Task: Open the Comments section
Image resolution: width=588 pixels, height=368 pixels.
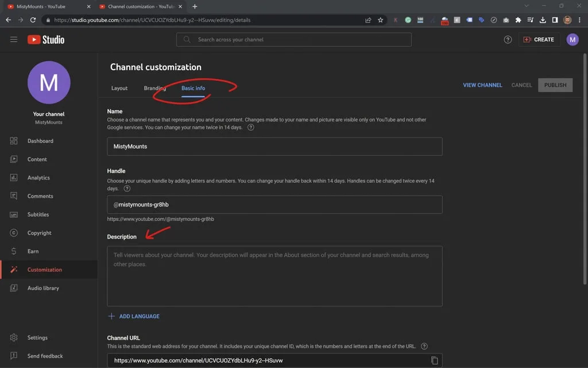Action: [40, 195]
